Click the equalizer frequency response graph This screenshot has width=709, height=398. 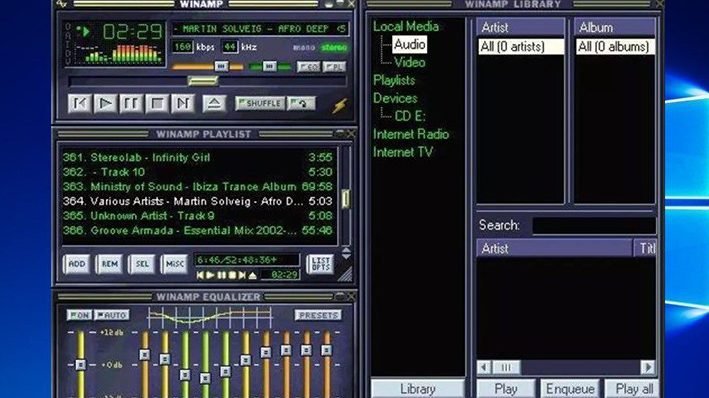(210, 317)
